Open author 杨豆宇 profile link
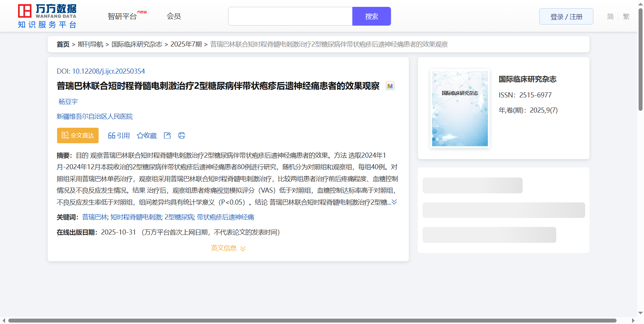The width and height of the screenshot is (644, 324). click(68, 102)
